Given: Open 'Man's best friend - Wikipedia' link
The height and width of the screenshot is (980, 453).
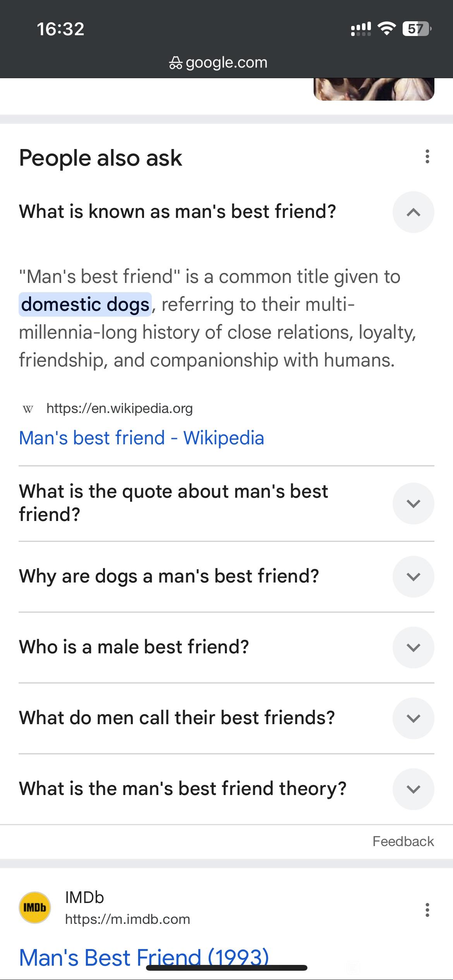Looking at the screenshot, I should [x=141, y=438].
